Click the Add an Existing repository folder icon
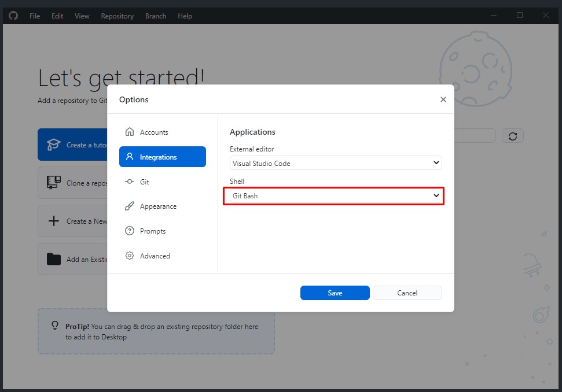This screenshot has height=392, width=562. (54, 259)
